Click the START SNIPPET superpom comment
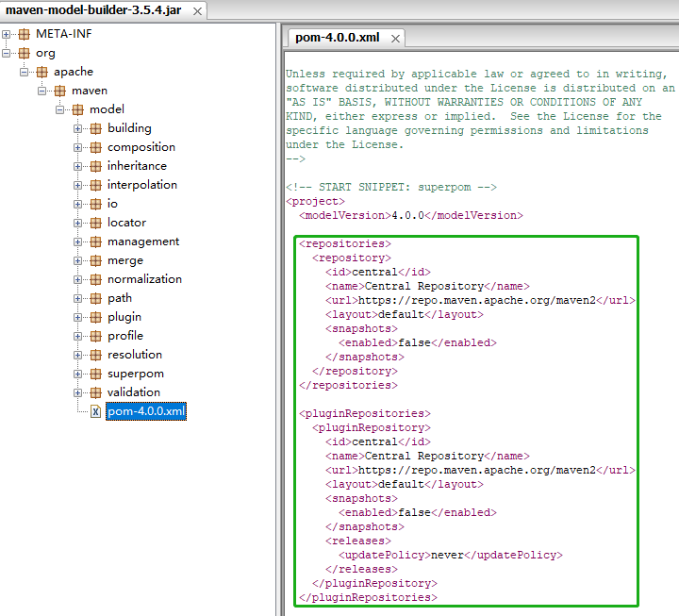The height and width of the screenshot is (616, 679). [391, 187]
